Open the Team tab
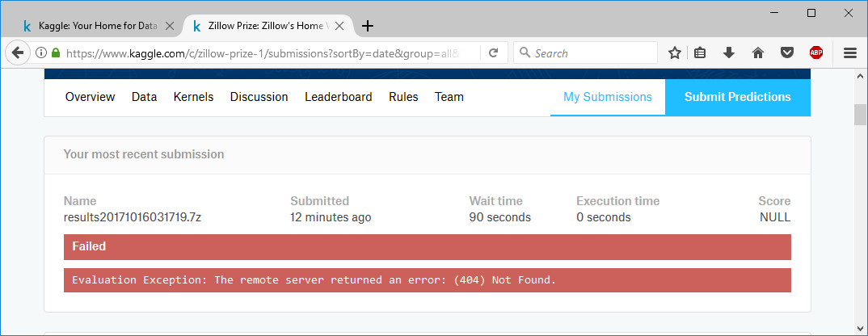Viewport: 868px width, 336px height. (x=449, y=97)
